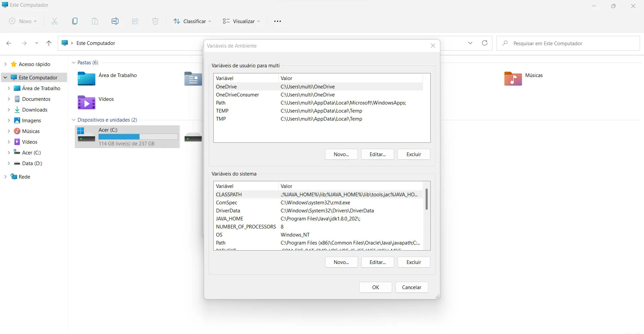This screenshot has height=334, width=644.
Task: Click the monitor icon in address bar
Action: (x=65, y=43)
